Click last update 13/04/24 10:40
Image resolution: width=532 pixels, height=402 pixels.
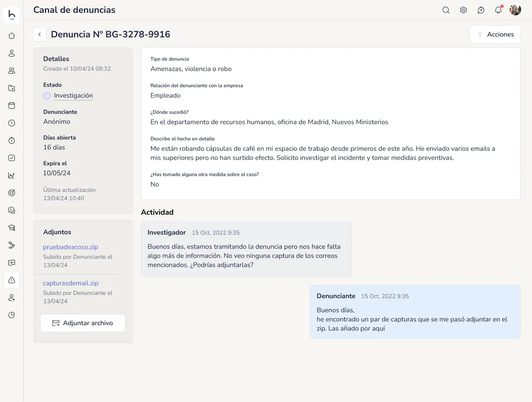[x=64, y=198]
